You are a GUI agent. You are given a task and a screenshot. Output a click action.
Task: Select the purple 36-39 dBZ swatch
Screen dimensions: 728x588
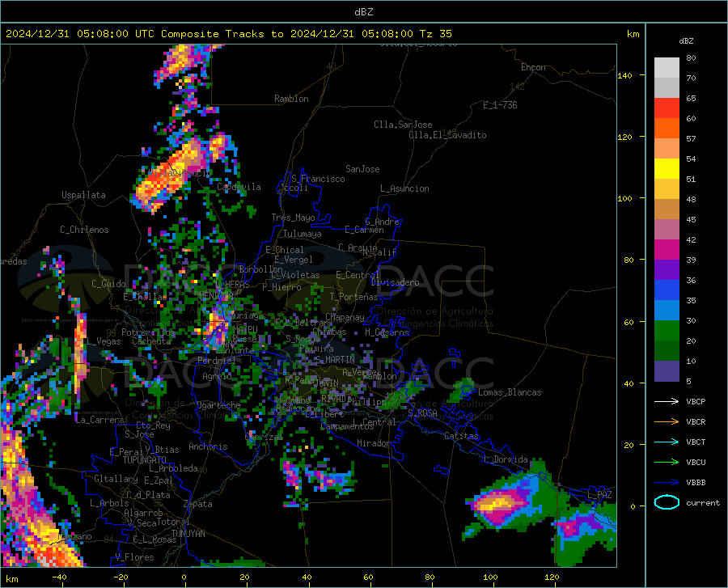pos(667,270)
